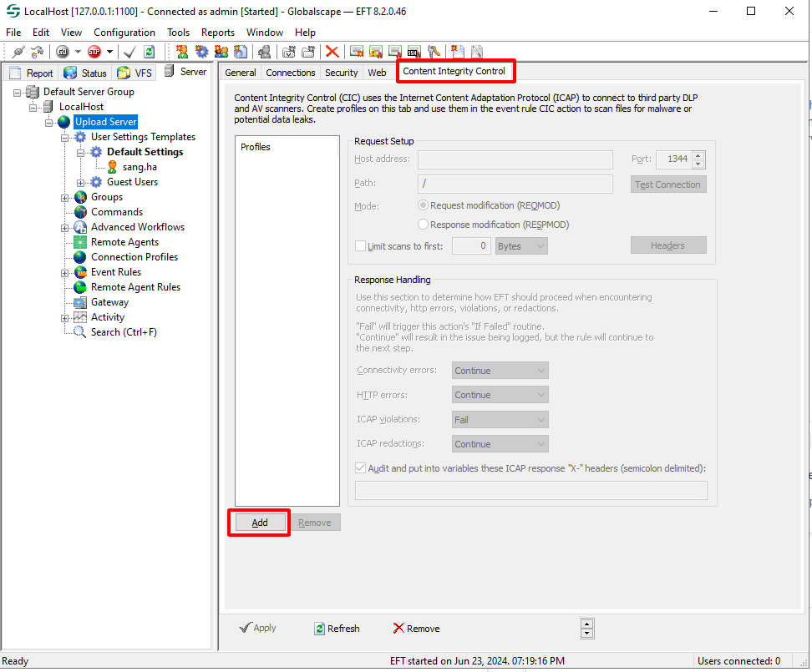Click the new user toolbar icon

[x=182, y=52]
